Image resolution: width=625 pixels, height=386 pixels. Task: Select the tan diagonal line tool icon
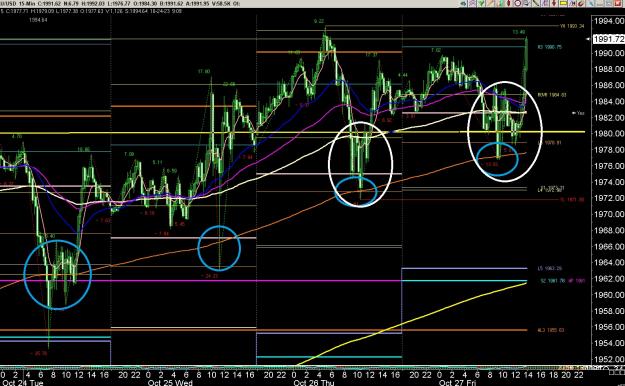tap(490, 4)
